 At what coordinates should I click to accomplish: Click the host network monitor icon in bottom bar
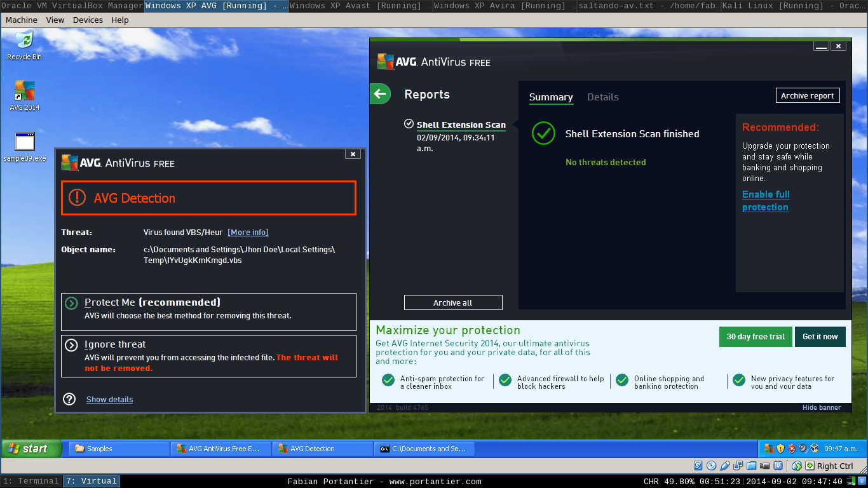pyautogui.click(x=850, y=481)
